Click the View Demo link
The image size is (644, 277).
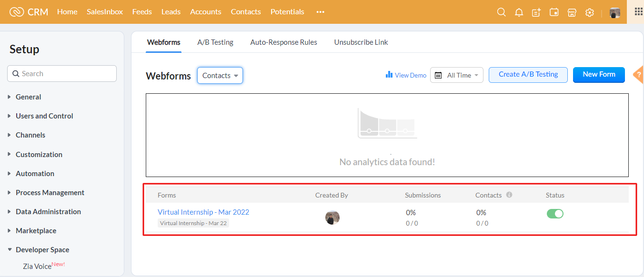click(406, 75)
